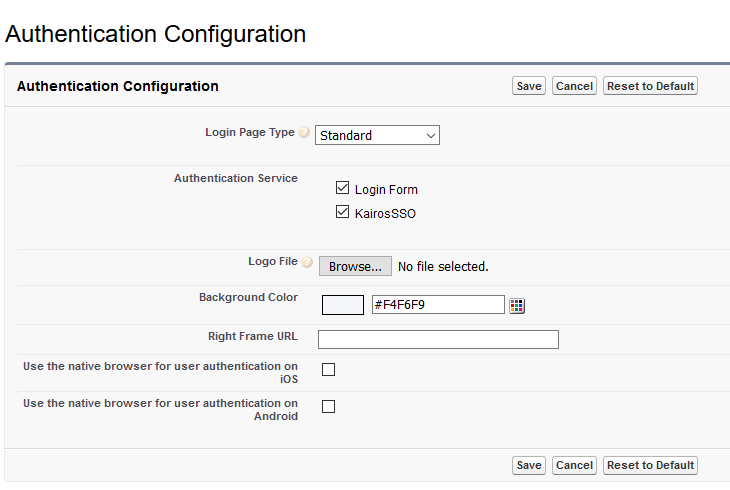Image resolution: width=730 pixels, height=490 pixels.
Task: Click the "No file selected." text
Action: click(443, 267)
